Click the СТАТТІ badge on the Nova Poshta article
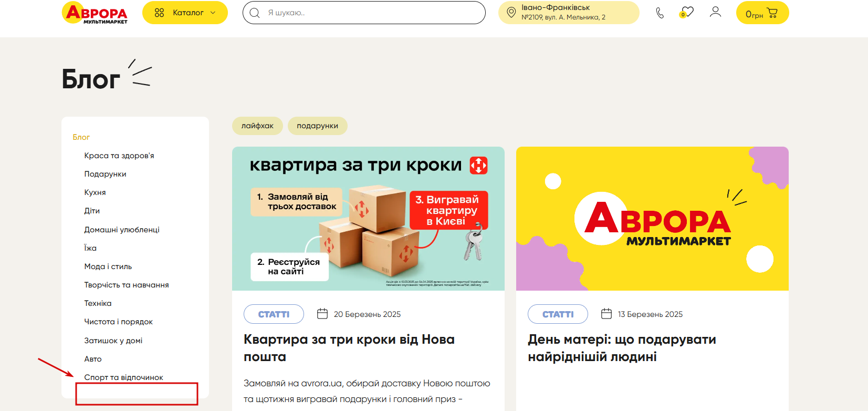 coord(274,314)
